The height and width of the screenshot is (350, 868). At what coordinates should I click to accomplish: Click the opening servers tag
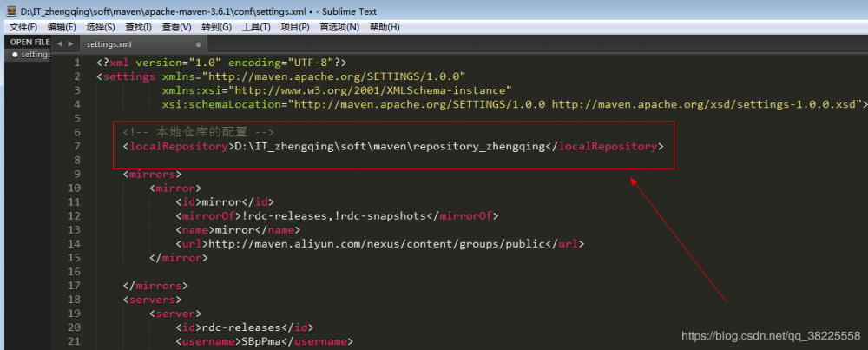click(152, 300)
